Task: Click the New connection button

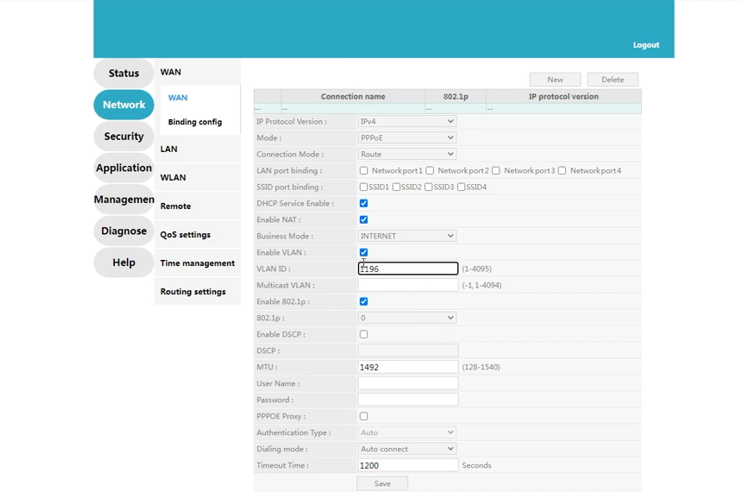Action: pos(555,79)
